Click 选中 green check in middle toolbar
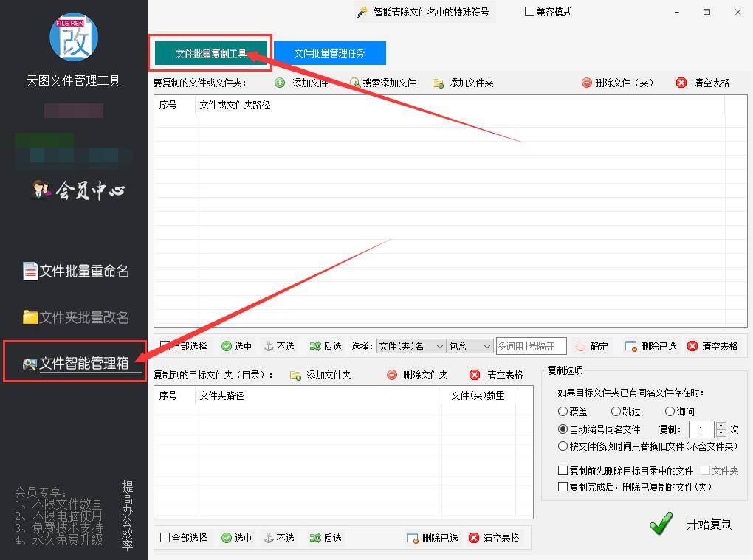The width and height of the screenshot is (753, 560). click(226, 346)
